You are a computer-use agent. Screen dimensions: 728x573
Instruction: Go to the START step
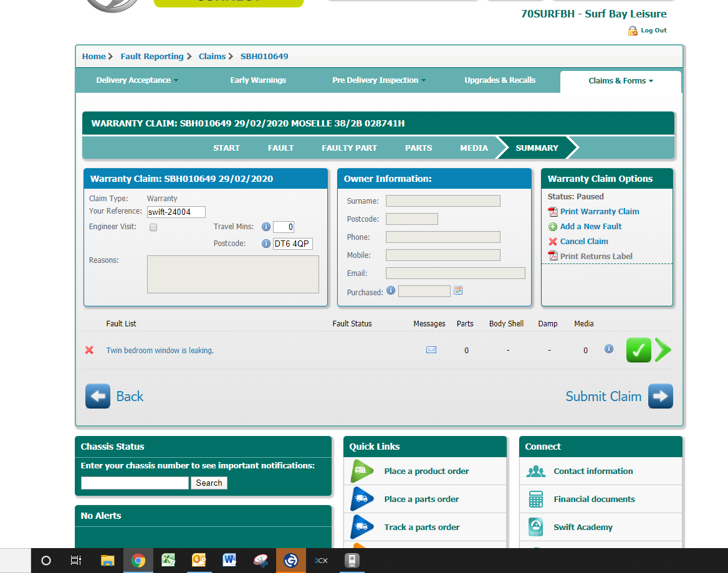[x=227, y=148]
